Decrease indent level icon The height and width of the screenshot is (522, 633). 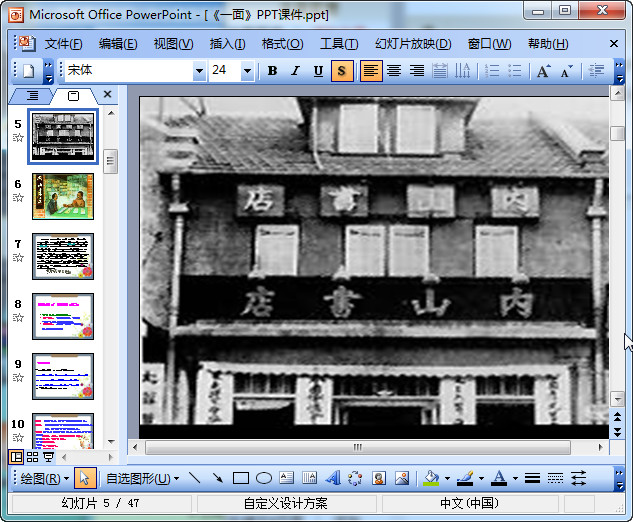(x=596, y=71)
